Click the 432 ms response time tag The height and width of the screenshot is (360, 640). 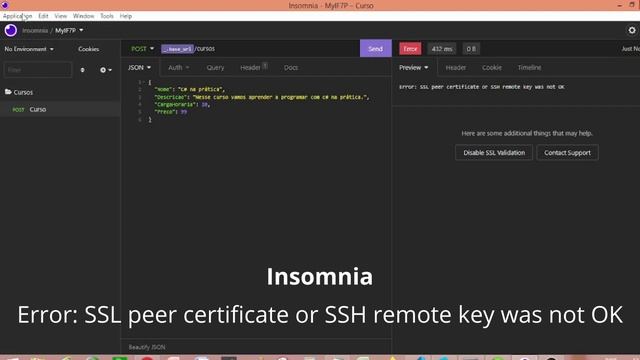(x=442, y=49)
